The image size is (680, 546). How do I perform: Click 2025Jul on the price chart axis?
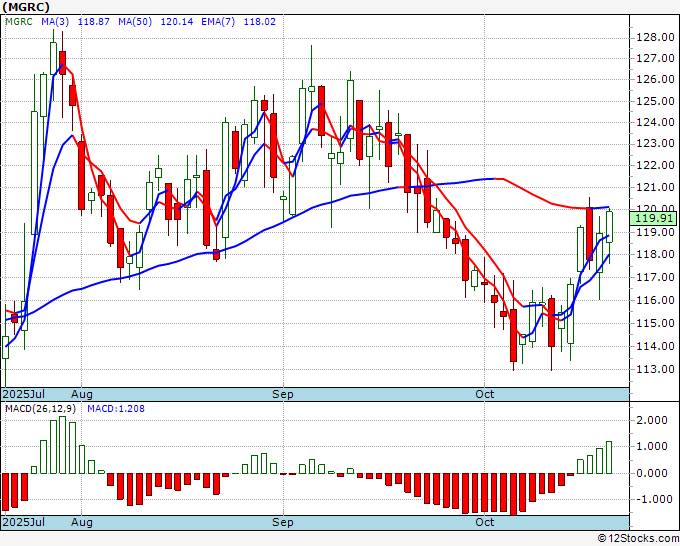(24, 394)
